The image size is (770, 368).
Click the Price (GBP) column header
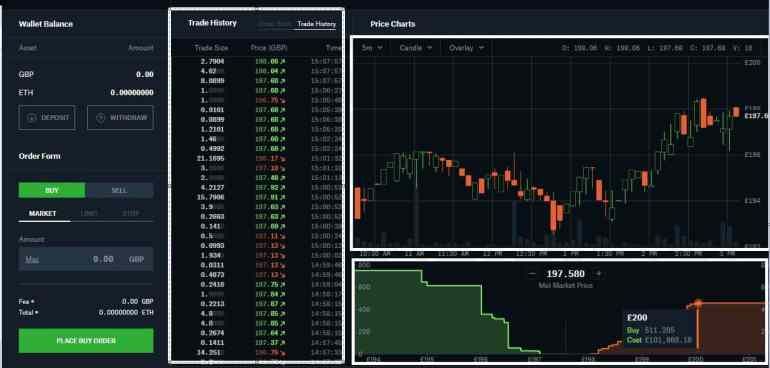(269, 48)
